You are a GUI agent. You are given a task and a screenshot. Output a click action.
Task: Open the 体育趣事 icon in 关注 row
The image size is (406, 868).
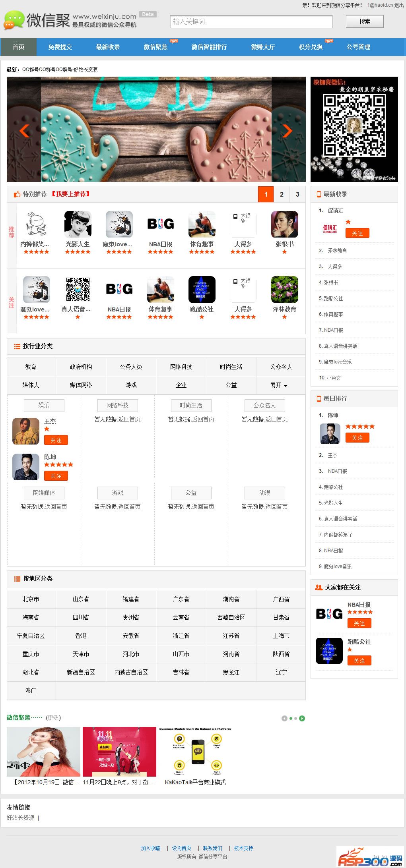160,290
